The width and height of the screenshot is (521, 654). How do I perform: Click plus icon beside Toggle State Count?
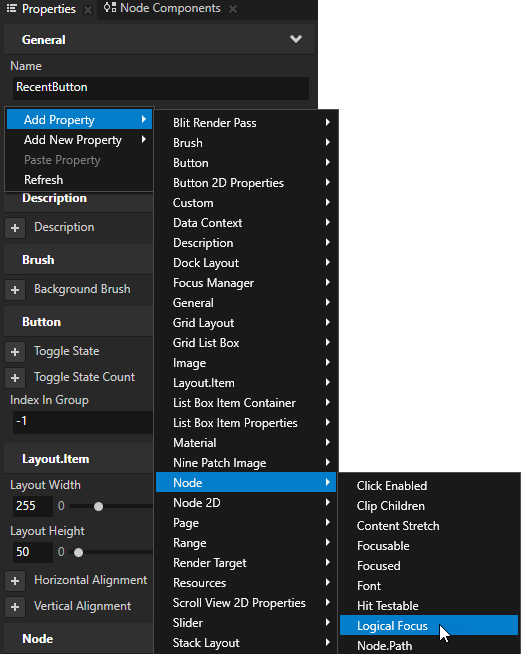15,378
